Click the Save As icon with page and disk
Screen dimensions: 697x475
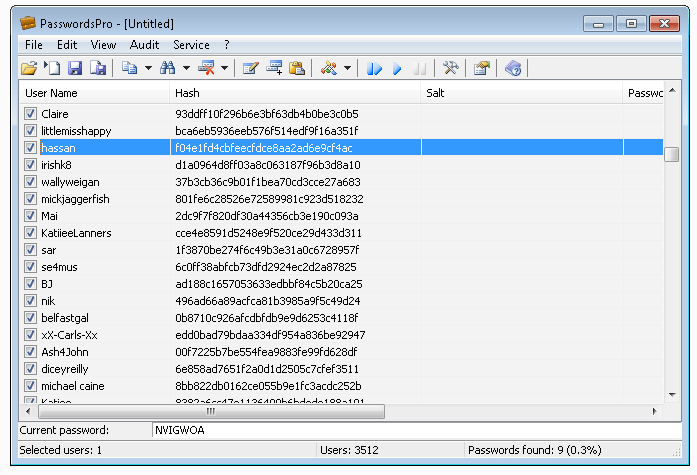pos(98,68)
